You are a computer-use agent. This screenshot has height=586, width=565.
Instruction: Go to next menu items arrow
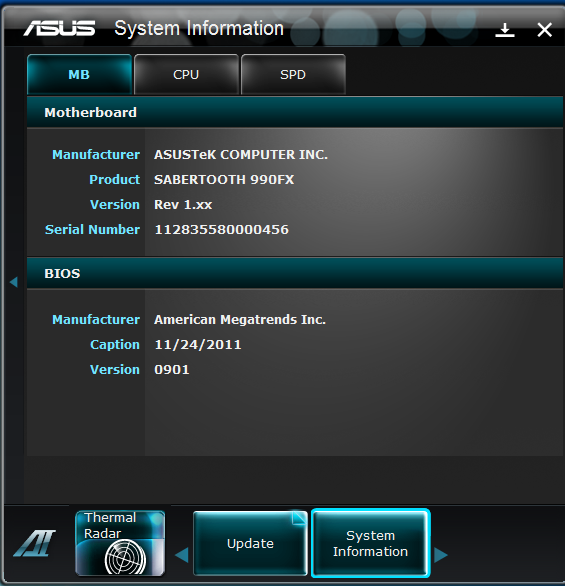[x=441, y=555]
